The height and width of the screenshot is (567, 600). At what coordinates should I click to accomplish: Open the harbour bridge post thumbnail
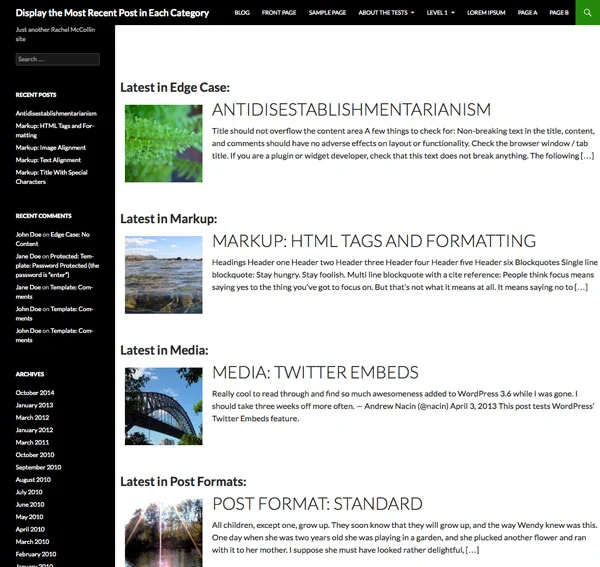point(164,406)
